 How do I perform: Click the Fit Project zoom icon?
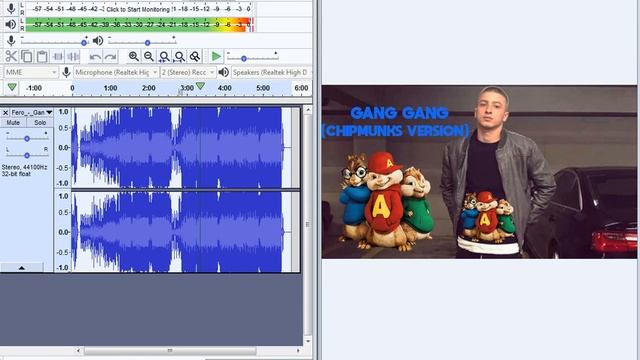[180, 56]
